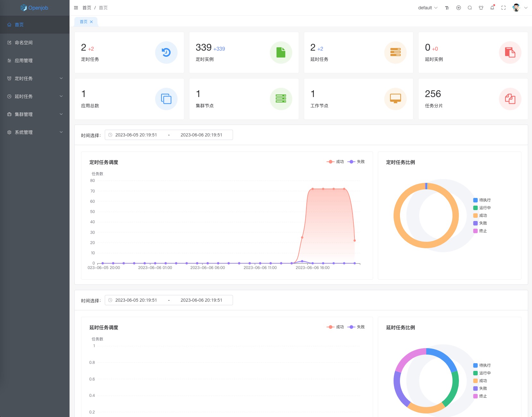Click clock icon in second time range picker

110,300
